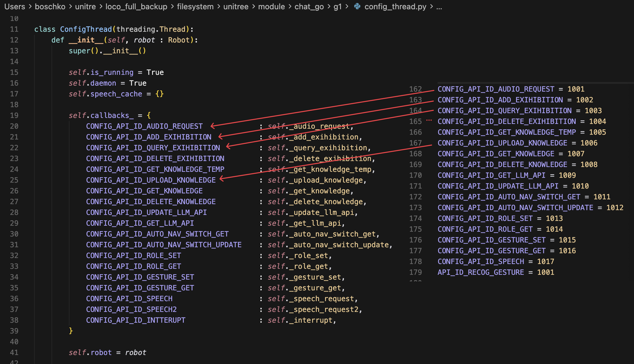Click CONFIG_API_ID_GET_KNOWLEDGE_TEMP key on line 24

coord(155,169)
